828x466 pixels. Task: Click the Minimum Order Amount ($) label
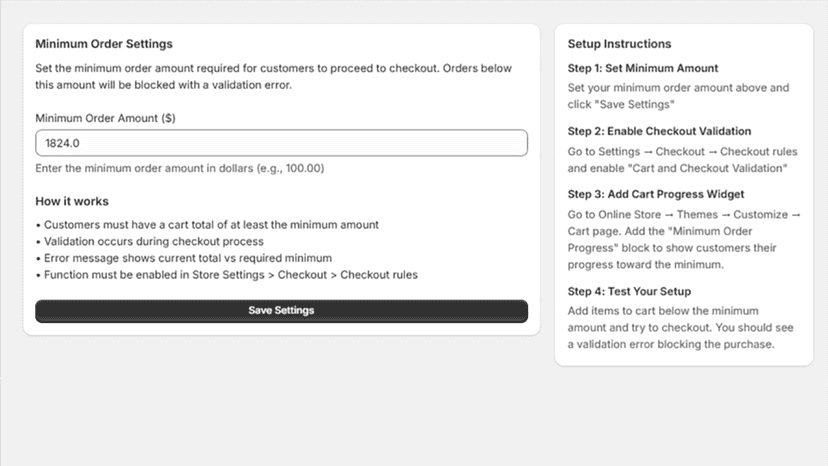(105, 118)
